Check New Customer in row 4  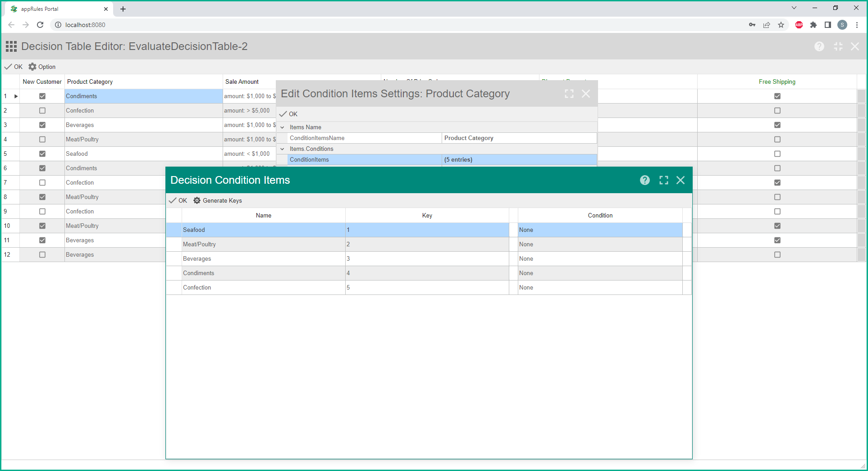42,139
